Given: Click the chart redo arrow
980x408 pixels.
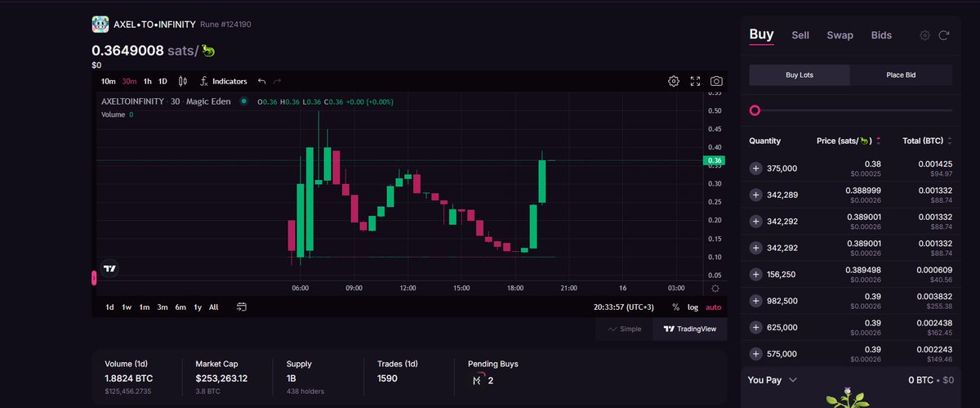Looking at the screenshot, I should (278, 81).
